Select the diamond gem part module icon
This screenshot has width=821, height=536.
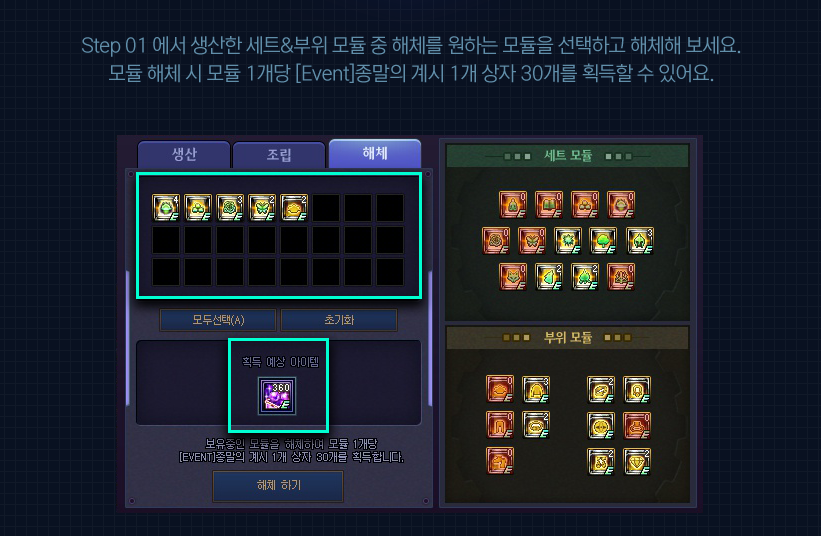pos(637,461)
